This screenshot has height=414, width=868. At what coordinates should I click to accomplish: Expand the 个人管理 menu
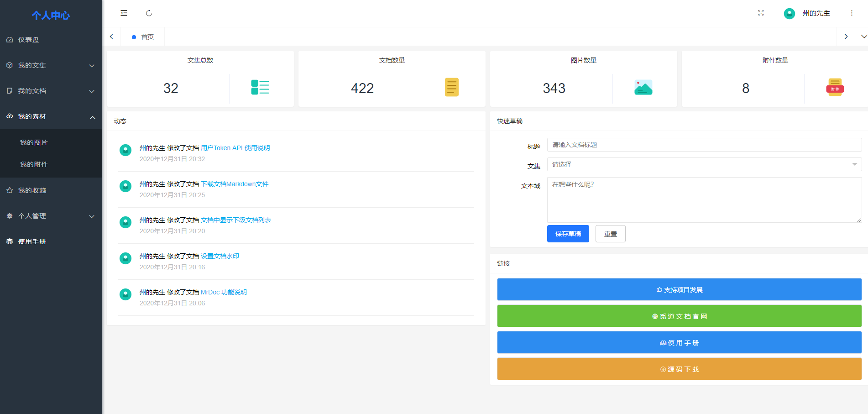51,216
